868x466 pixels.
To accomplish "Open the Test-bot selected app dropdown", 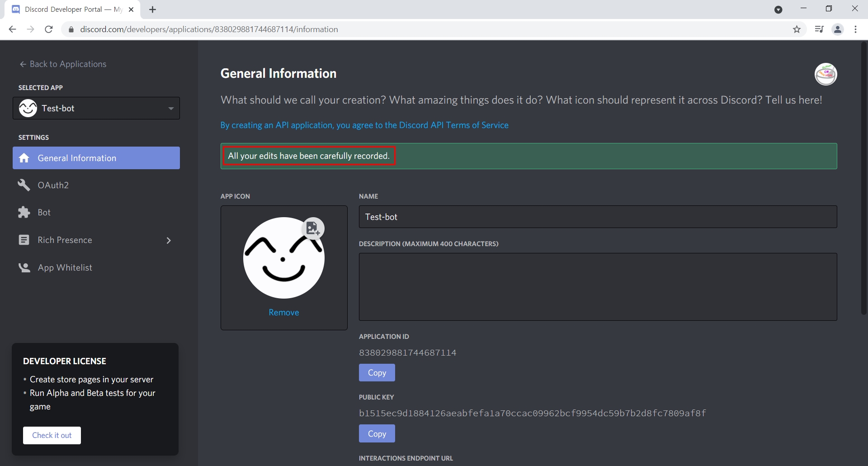I will pos(96,108).
